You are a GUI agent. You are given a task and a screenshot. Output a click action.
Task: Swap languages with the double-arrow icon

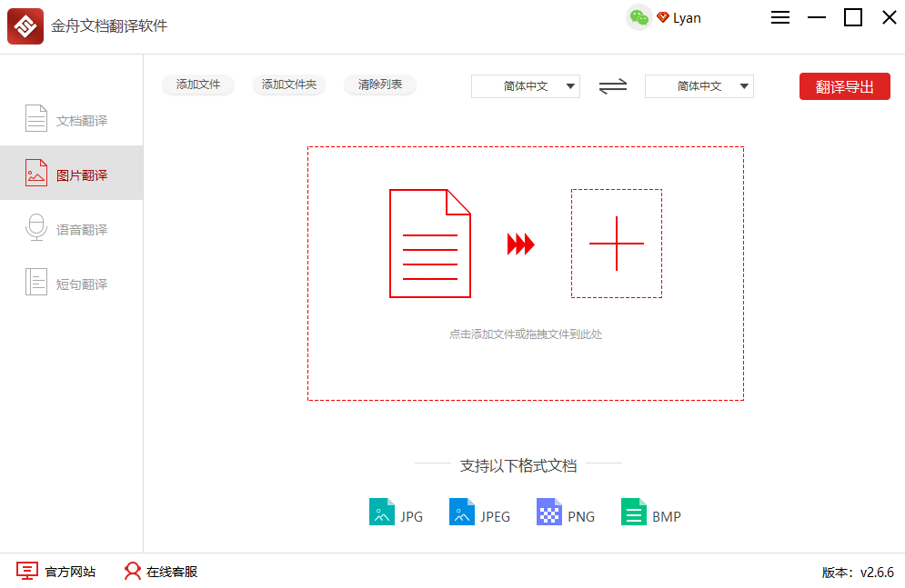613,85
